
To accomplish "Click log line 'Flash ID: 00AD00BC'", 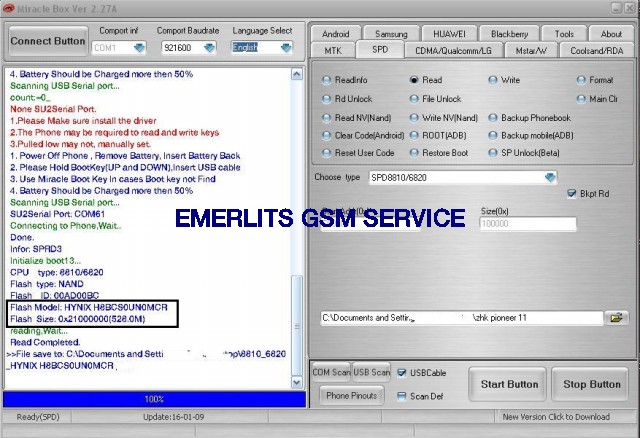I will point(54,295).
